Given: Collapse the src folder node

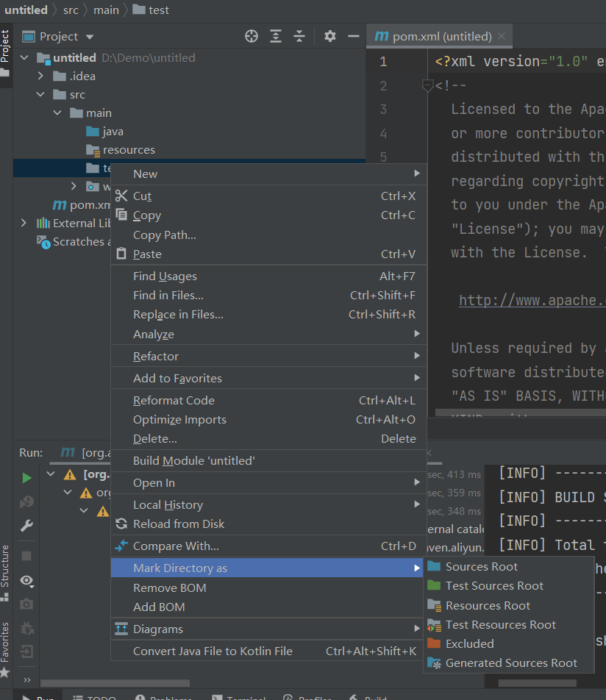Looking at the screenshot, I should coord(40,95).
